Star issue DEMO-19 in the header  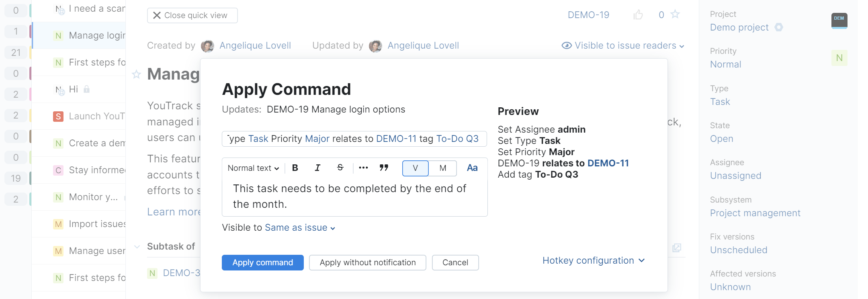[x=675, y=15]
